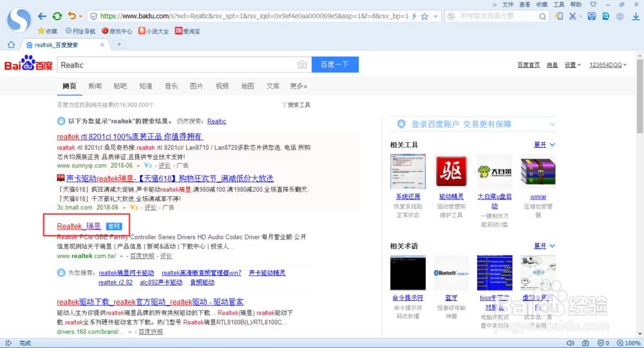Click the Realtic still-search link
This screenshot has width=644, height=348.
[217, 122]
